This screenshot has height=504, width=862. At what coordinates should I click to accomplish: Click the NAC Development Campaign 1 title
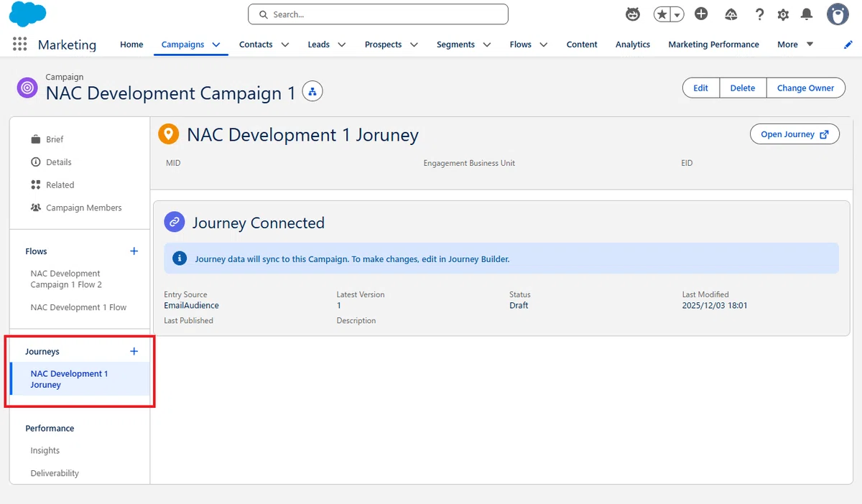[x=170, y=93]
